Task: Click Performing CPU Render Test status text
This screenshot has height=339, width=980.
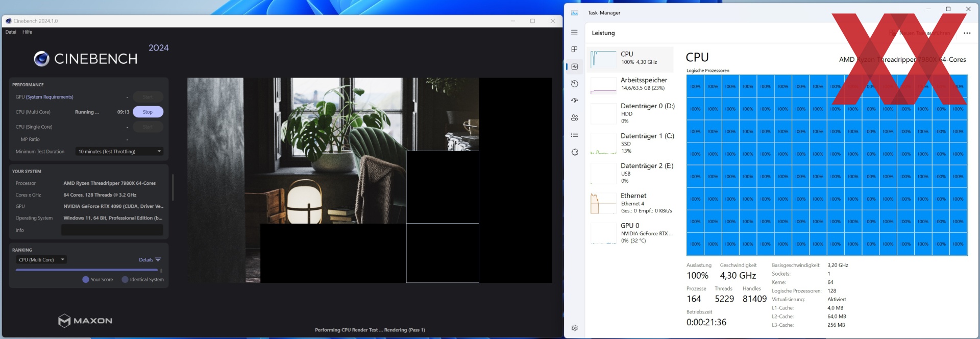Action: (370, 330)
